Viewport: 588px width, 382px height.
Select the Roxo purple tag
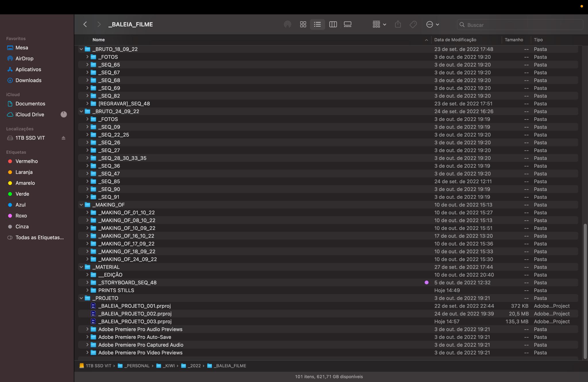click(21, 216)
